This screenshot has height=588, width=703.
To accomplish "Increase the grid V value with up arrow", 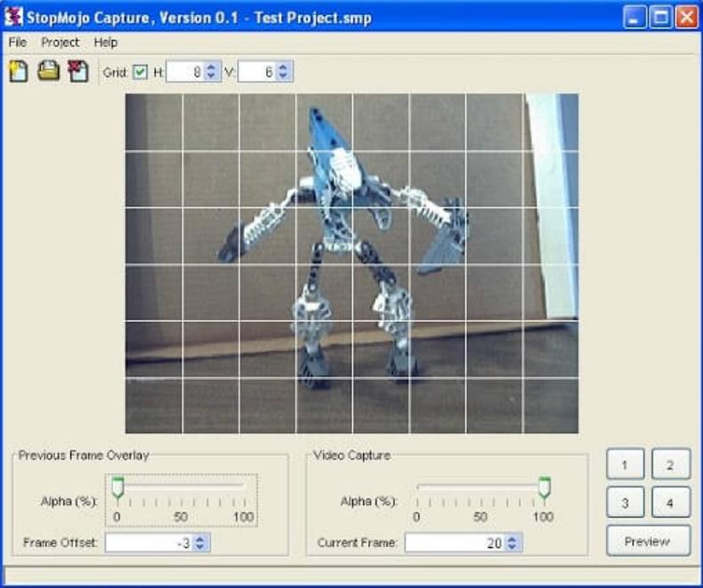I will [283, 67].
